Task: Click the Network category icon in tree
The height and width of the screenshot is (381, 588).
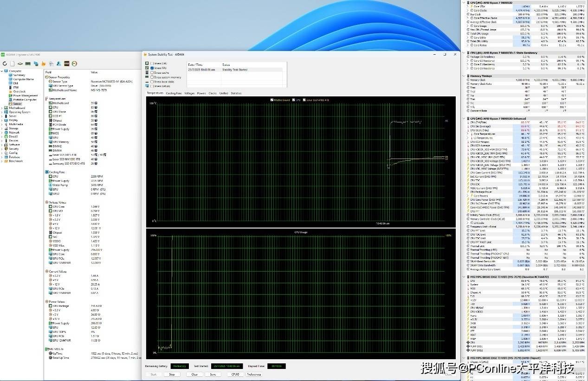Action: coord(6,133)
